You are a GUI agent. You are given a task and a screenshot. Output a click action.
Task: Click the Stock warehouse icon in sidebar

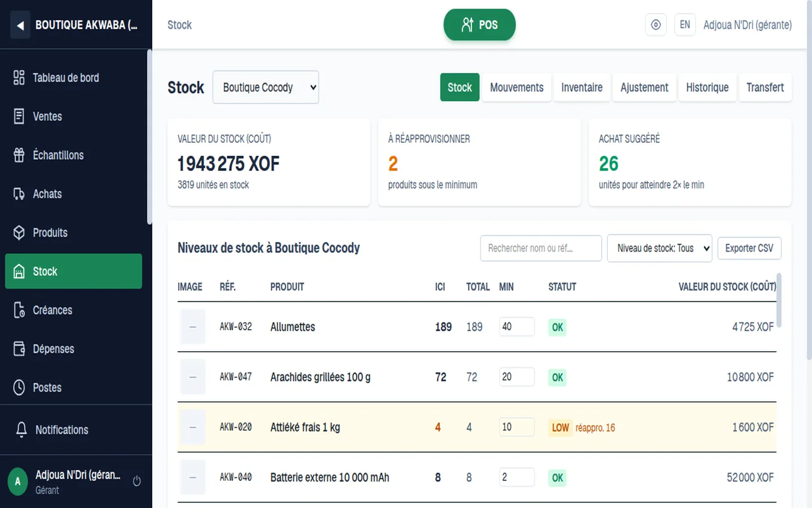19,271
